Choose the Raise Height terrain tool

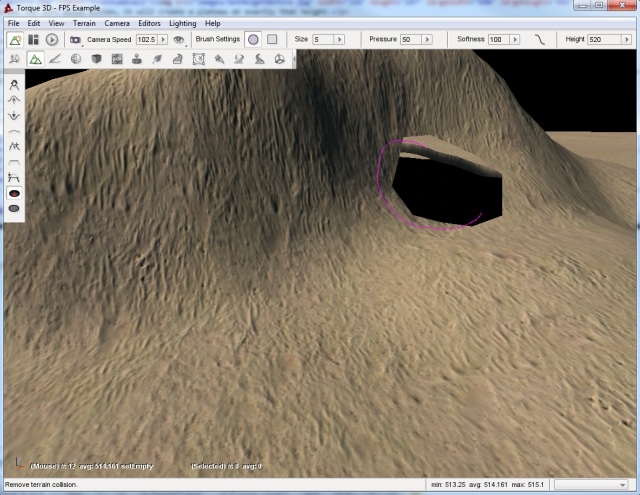pos(15,100)
